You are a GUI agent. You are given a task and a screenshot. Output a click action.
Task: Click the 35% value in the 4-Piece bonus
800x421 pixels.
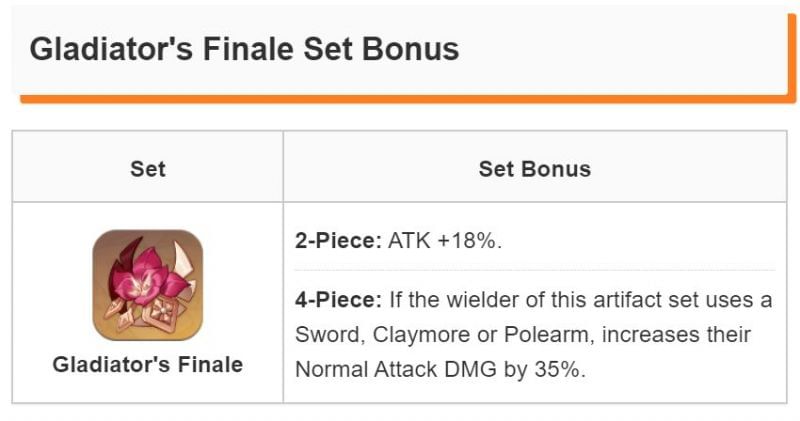pyautogui.click(x=564, y=368)
